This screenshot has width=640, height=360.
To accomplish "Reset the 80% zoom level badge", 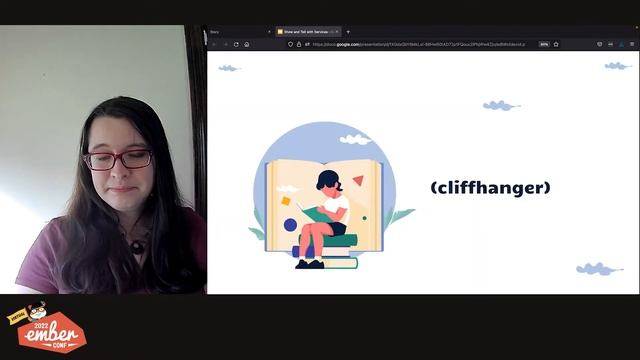I will 544,44.
